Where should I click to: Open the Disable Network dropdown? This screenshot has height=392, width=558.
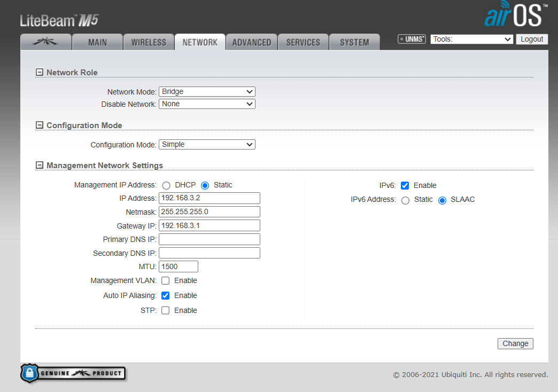click(207, 104)
